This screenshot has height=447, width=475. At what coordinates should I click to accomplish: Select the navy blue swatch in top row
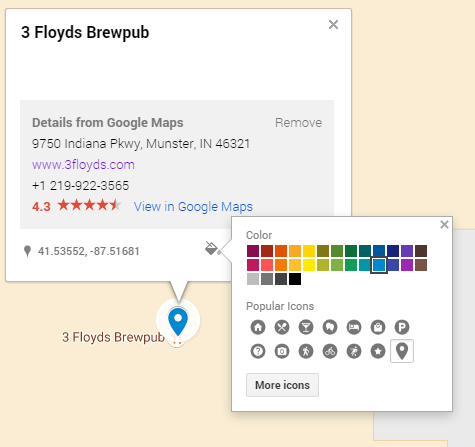(393, 251)
